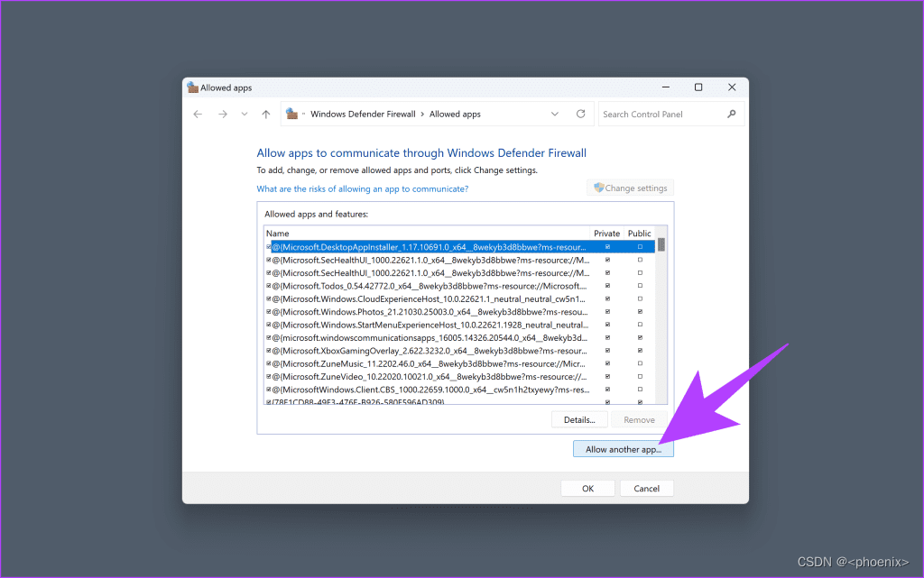Screen dimensions: 924x578
Task: Confirm with OK button
Action: (x=587, y=488)
